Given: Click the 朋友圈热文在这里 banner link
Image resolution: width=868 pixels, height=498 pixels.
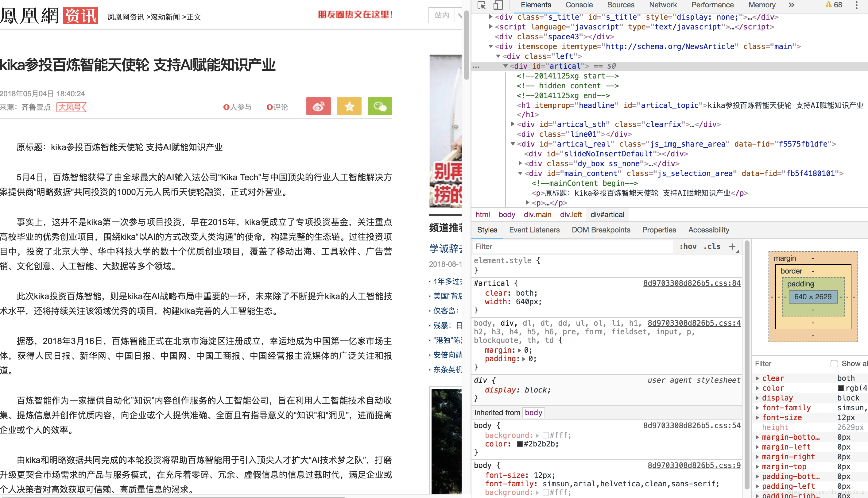Looking at the screenshot, I should tap(355, 15).
